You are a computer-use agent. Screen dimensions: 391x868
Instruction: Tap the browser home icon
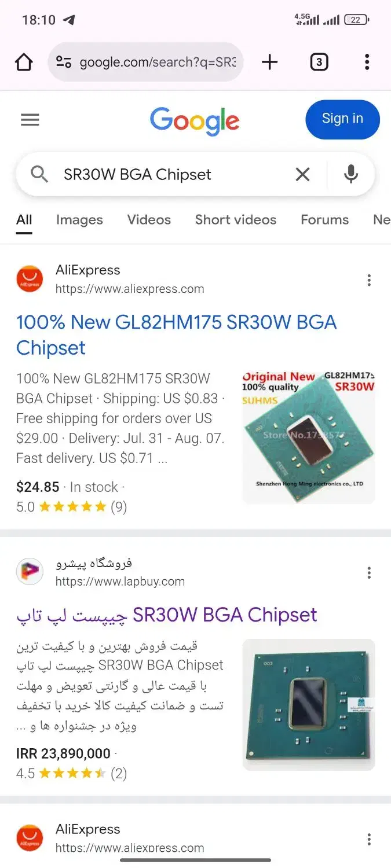coord(24,62)
